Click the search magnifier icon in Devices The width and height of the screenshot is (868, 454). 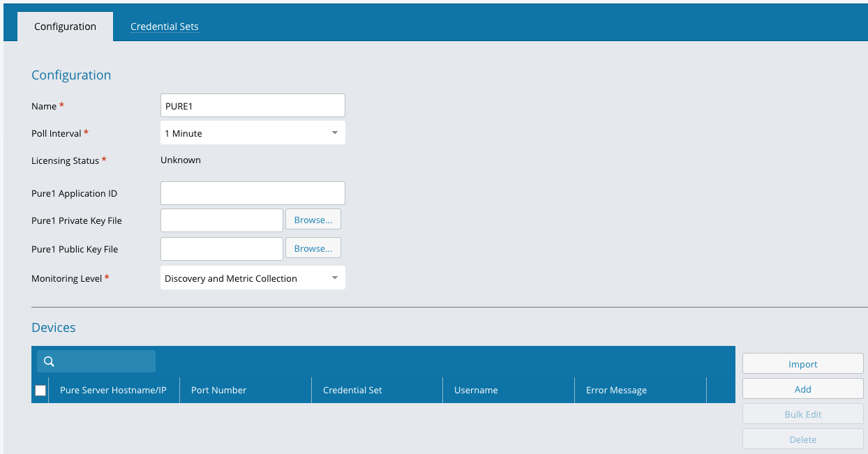[x=49, y=361]
